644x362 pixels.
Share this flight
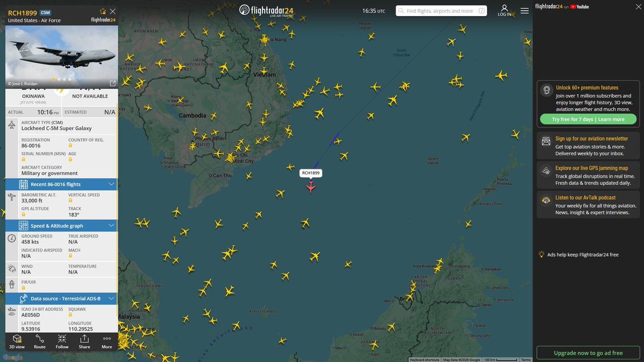(x=84, y=341)
